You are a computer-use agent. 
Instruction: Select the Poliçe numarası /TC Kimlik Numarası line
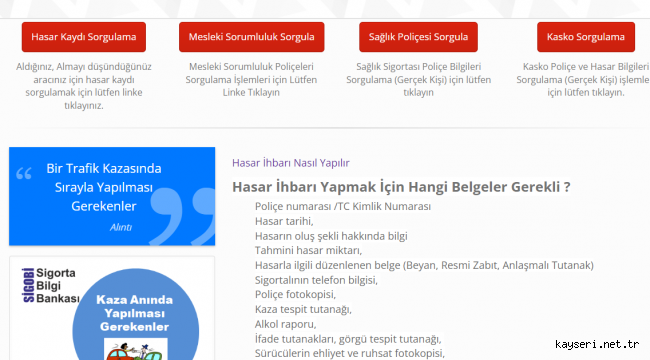pos(343,207)
